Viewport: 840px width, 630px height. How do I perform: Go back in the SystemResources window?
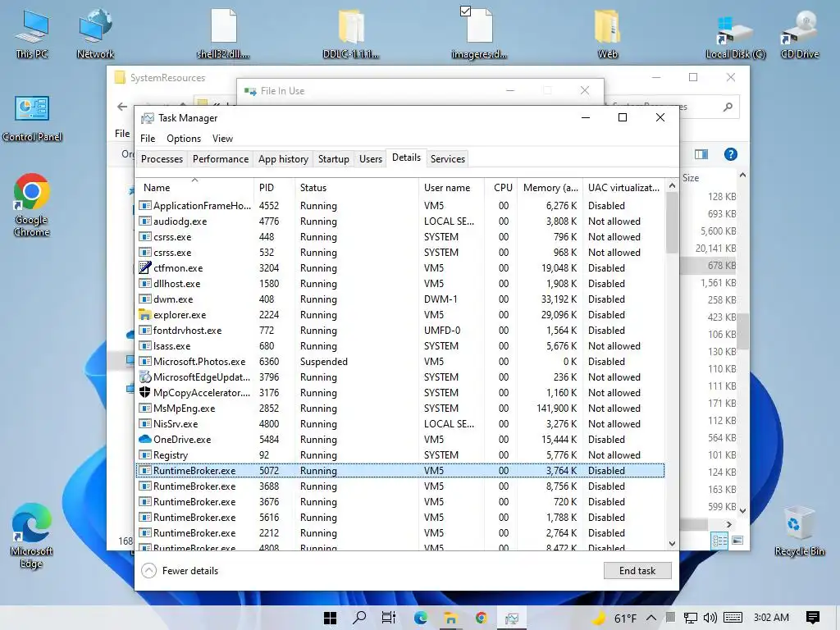click(122, 107)
